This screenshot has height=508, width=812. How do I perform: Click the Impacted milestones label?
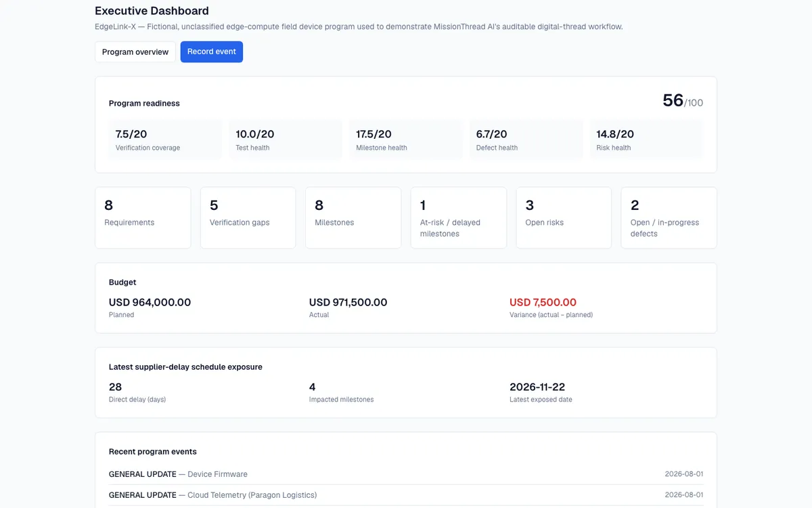click(x=341, y=400)
